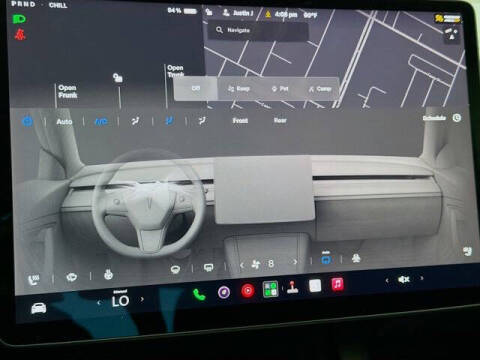Tap passenger seat heater icon at far right
The width and height of the screenshot is (480, 360).
[x=468, y=251]
